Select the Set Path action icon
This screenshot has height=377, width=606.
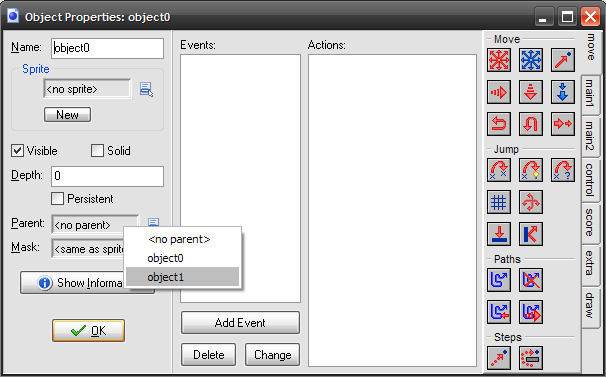tap(499, 280)
